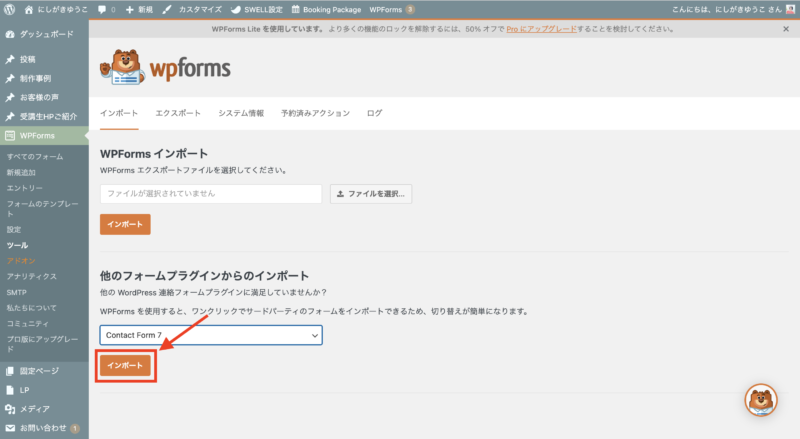Viewport: 800px width, 439px height.
Task: Open プロ版にアップグレード submenu item
Action: (43, 344)
